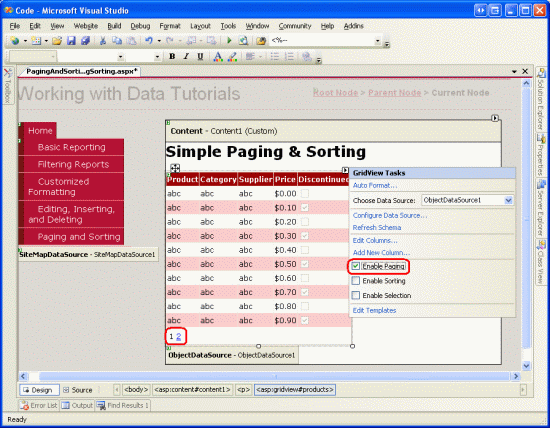
Task: Click the Underline toolbar icon
Action: tap(200, 56)
